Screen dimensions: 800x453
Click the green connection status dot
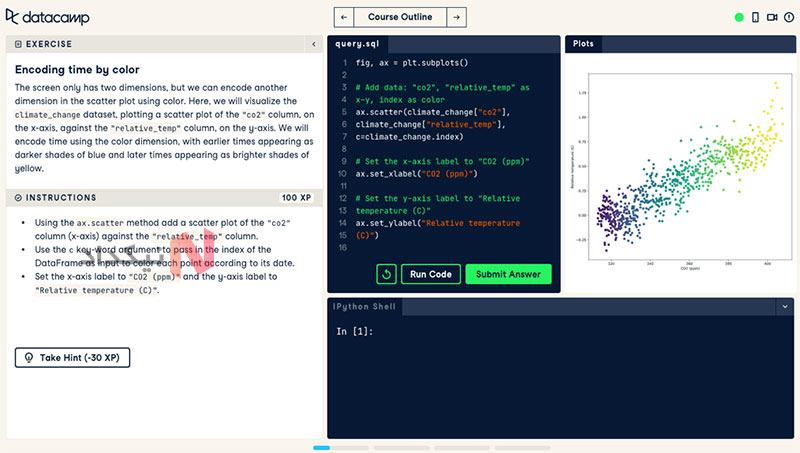[x=739, y=17]
